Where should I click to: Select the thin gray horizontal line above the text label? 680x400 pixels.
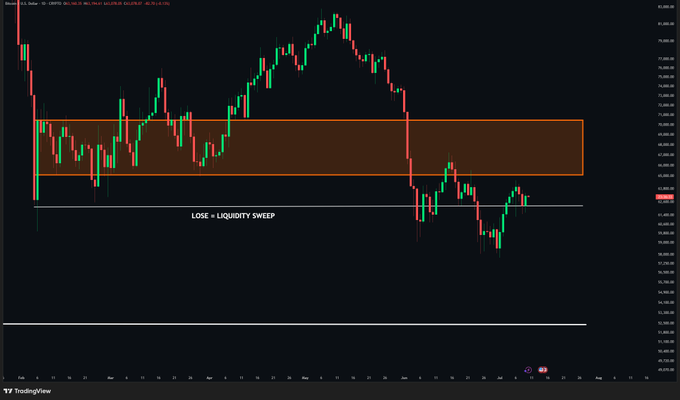coord(309,206)
